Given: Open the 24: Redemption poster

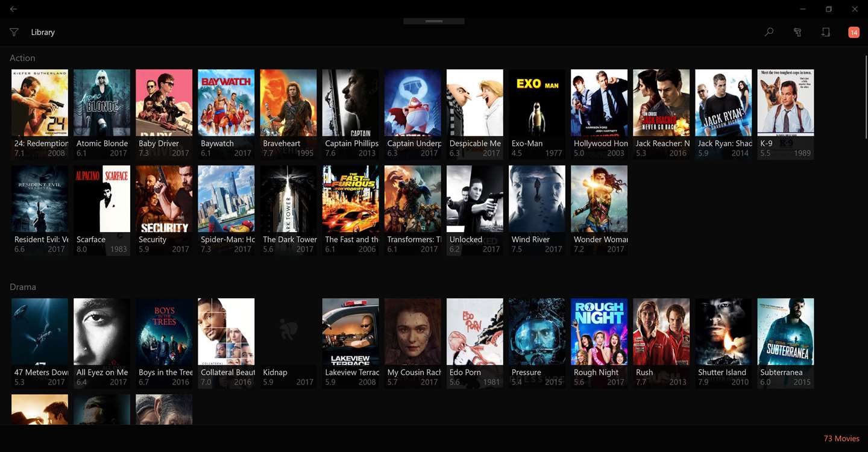Looking at the screenshot, I should tap(40, 115).
